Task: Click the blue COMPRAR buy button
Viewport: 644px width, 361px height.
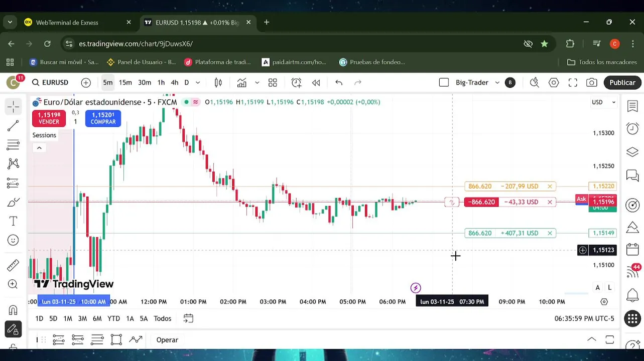Action: coord(103,118)
